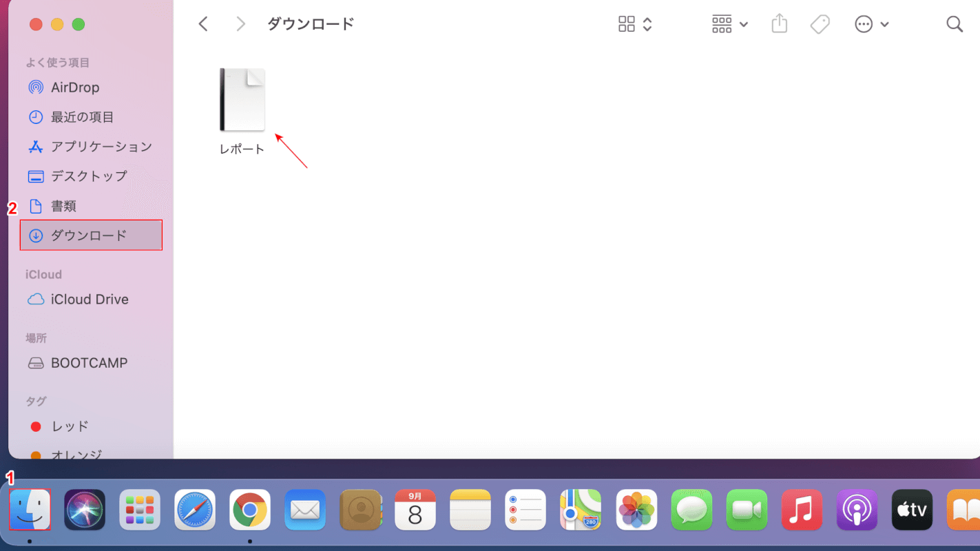Click the green full-screen window button
The height and width of the screenshot is (551, 980).
tap(79, 25)
